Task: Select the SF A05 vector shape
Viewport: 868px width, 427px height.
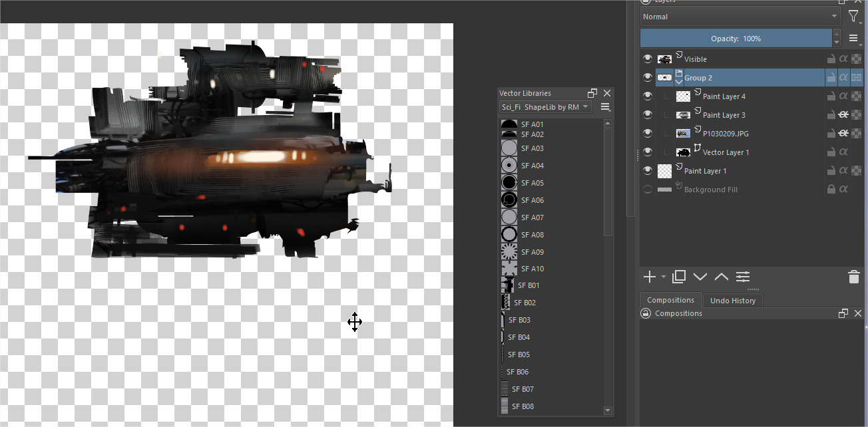Action: (x=532, y=183)
